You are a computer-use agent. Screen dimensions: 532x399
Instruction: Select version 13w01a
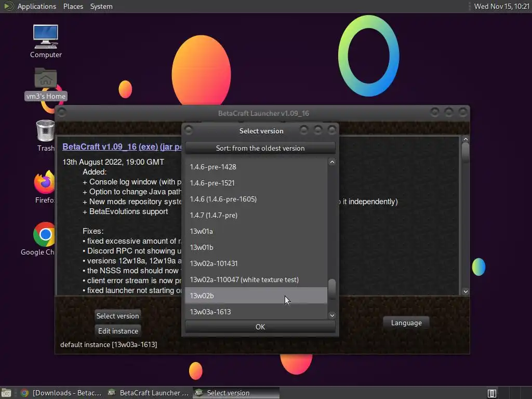(x=256, y=231)
